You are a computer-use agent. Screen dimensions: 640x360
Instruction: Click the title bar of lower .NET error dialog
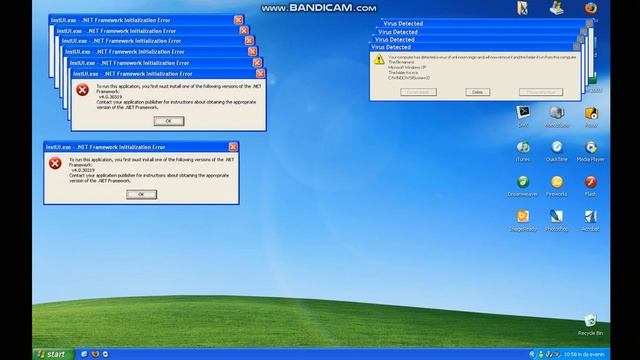[x=141, y=147]
